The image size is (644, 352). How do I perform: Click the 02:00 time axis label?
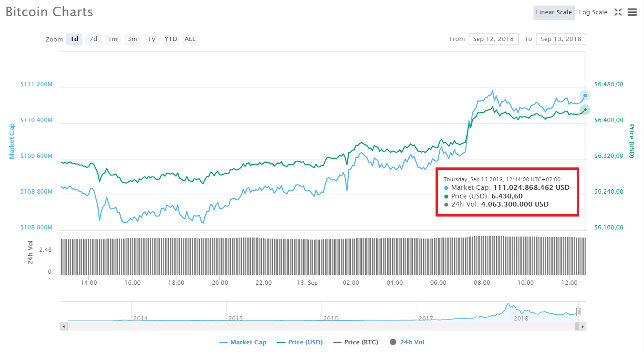pos(351,283)
